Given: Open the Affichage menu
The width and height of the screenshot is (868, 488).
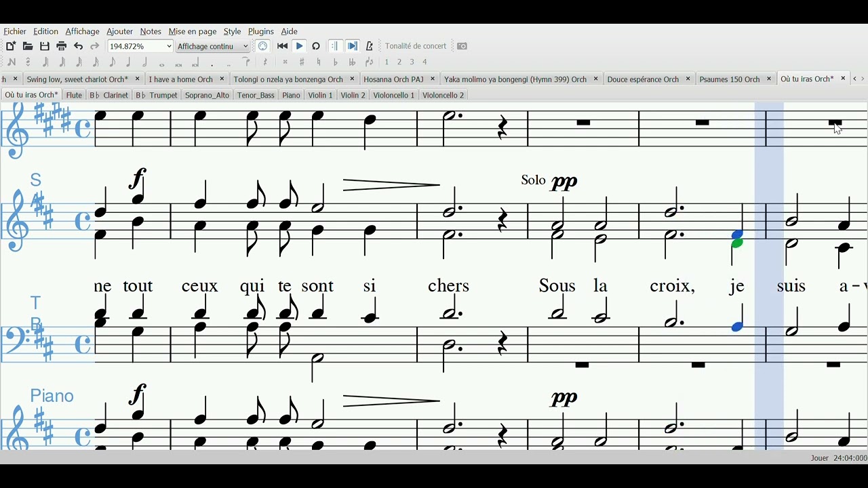Looking at the screenshot, I should [x=82, y=31].
